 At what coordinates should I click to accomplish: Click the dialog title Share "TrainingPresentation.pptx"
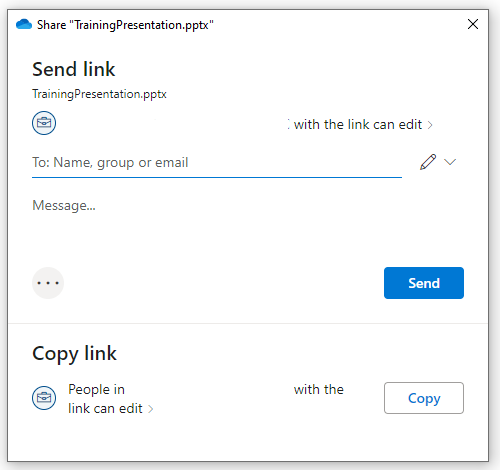[125, 25]
